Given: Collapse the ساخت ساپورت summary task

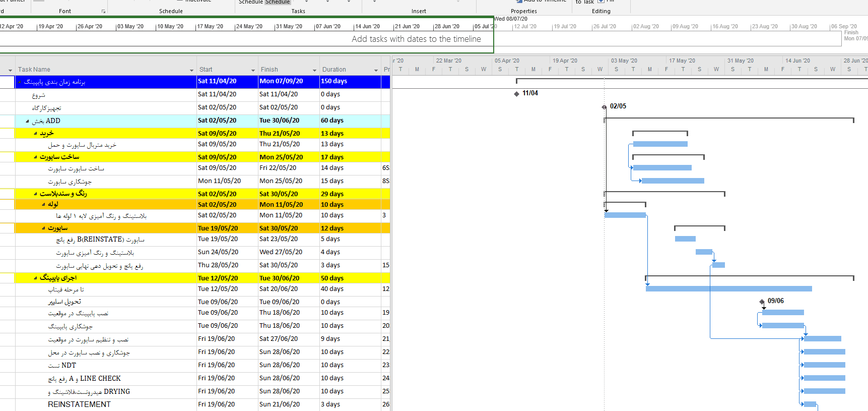Looking at the screenshot, I should click(x=35, y=157).
